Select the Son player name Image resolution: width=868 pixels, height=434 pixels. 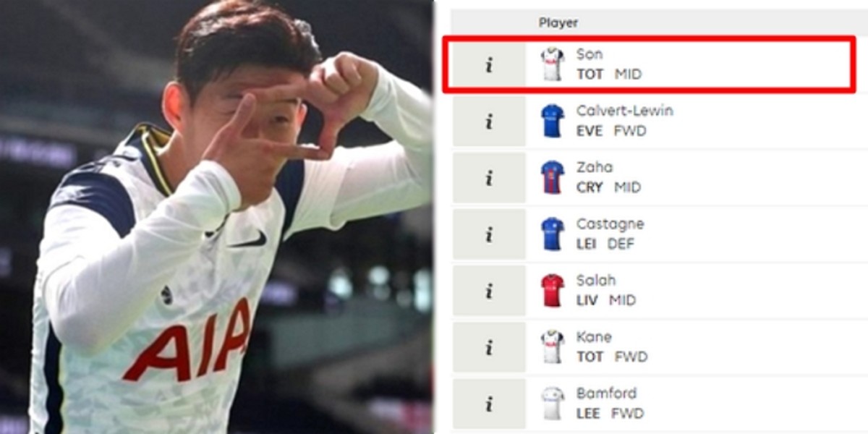coord(590,54)
